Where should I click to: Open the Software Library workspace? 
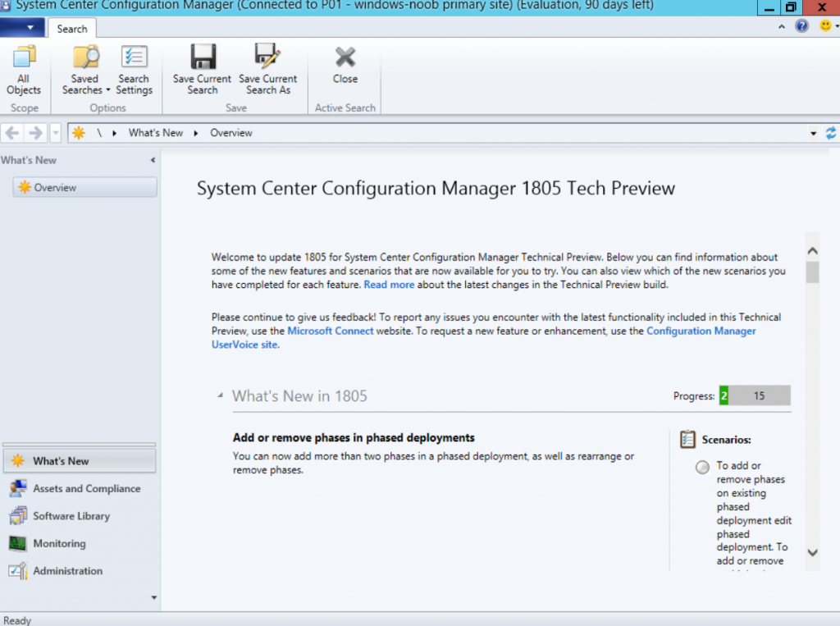[80, 515]
